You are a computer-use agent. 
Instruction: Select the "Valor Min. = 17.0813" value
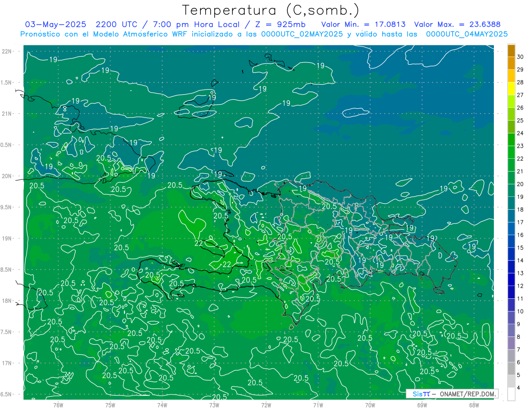[x=363, y=24]
